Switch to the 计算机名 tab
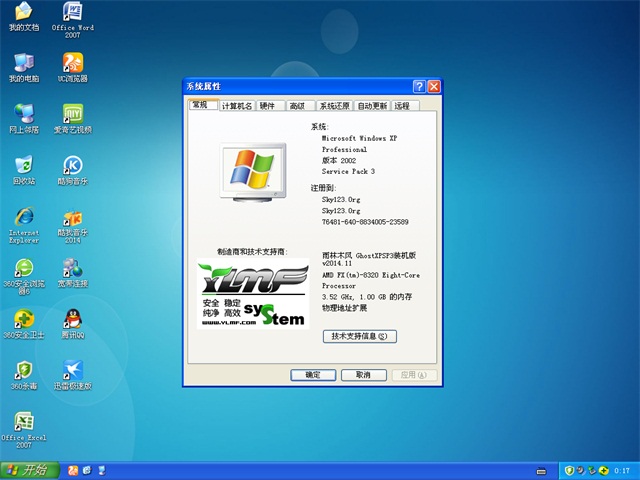640x480 pixels. [237, 105]
